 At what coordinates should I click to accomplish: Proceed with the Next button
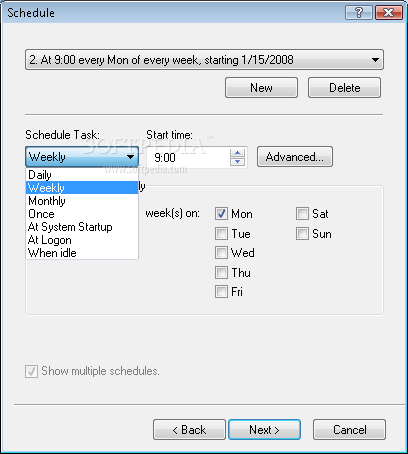coord(264,430)
